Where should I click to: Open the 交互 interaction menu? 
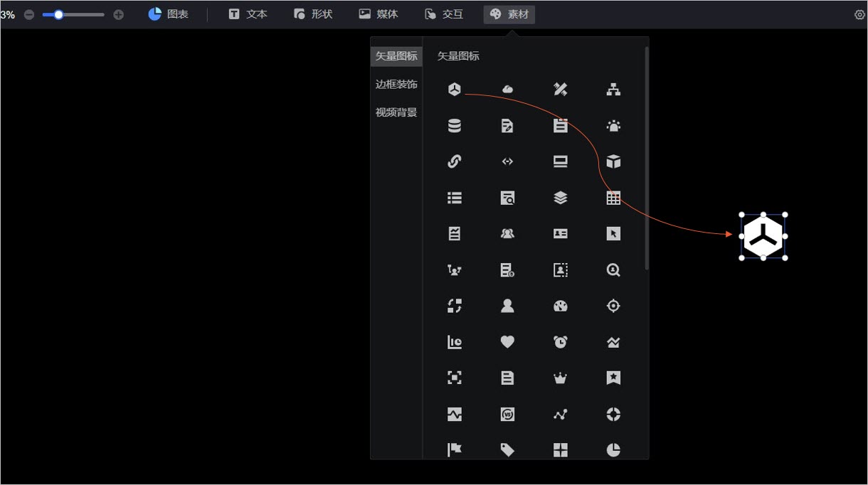click(x=443, y=14)
